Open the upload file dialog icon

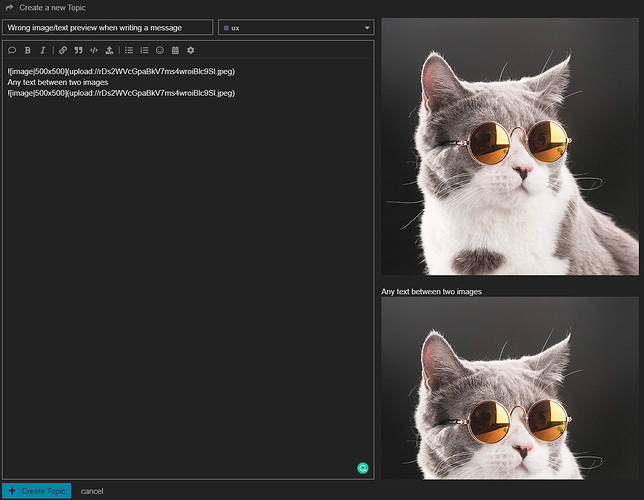coord(109,50)
